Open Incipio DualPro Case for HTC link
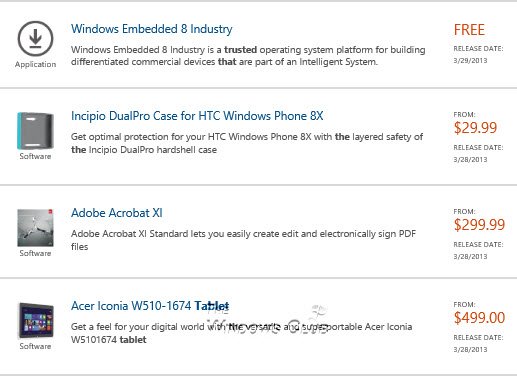The height and width of the screenshot is (376, 517). [x=197, y=116]
